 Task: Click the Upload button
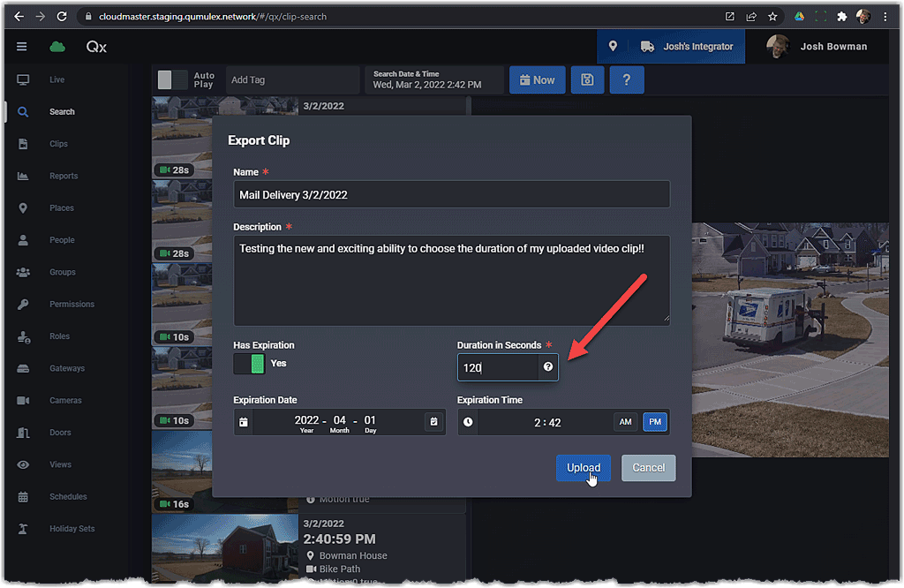[x=583, y=468]
